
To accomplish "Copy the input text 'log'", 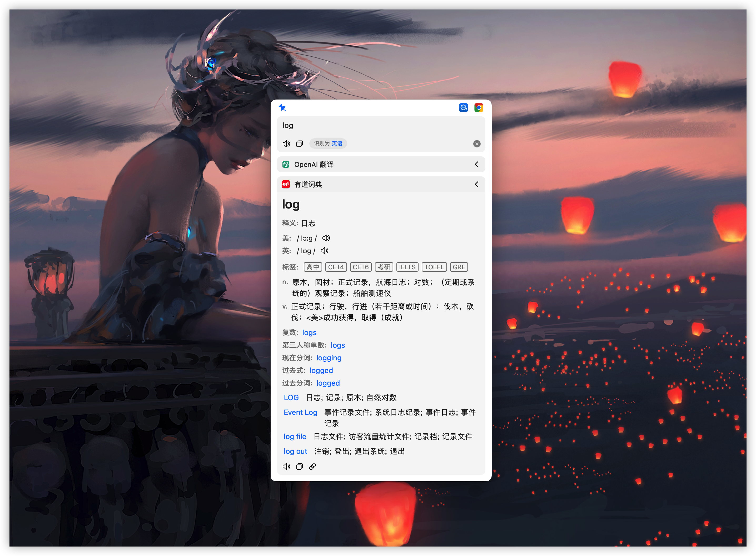I will click(x=299, y=143).
